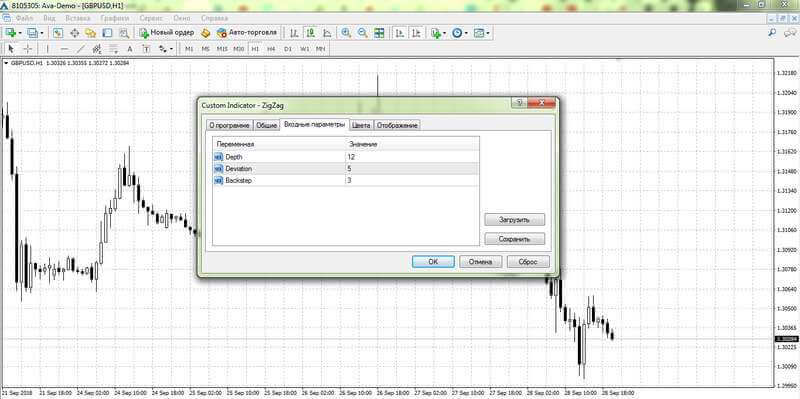Switch to bar chart icon
This screenshot has height=399, width=800.
pyautogui.click(x=294, y=33)
